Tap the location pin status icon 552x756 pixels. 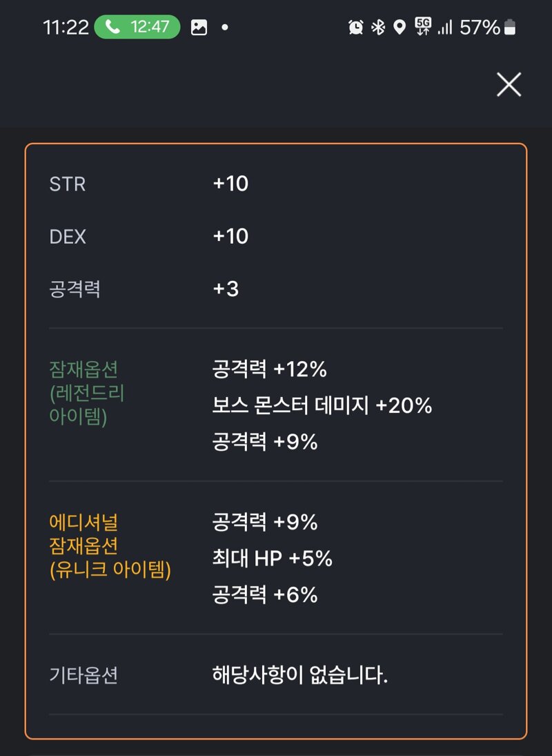tap(400, 27)
